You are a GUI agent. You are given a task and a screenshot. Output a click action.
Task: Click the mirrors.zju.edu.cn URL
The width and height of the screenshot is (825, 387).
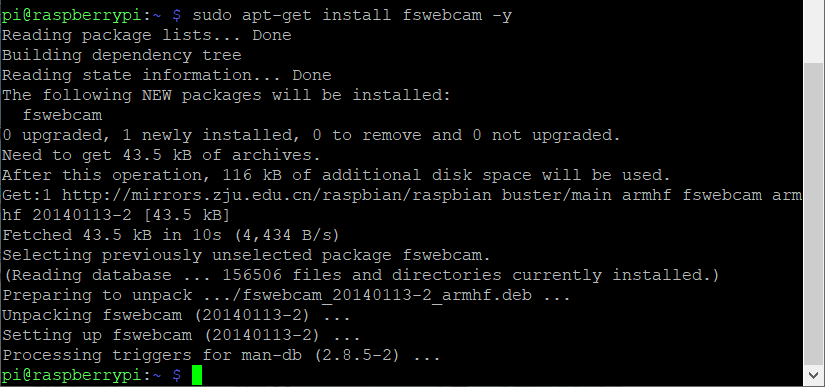[277, 196]
